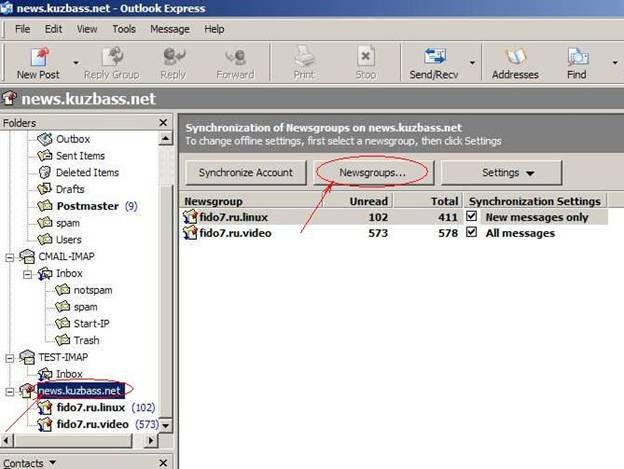
Task: Click folder list horizontal scroll right arrow
Action: tap(151, 440)
